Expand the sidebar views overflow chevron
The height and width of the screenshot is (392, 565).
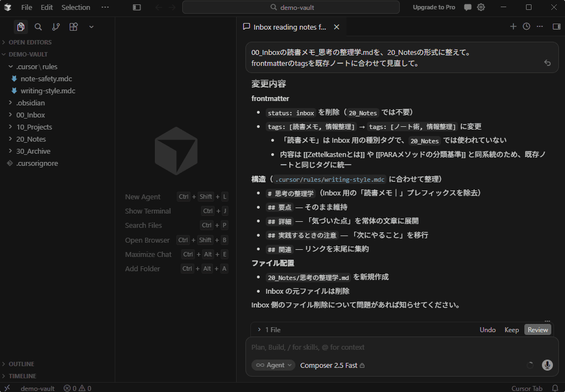click(x=91, y=27)
